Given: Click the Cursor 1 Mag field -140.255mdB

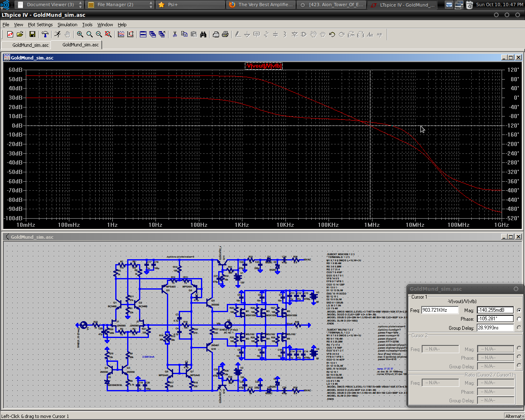Looking at the screenshot, I should 495,310.
